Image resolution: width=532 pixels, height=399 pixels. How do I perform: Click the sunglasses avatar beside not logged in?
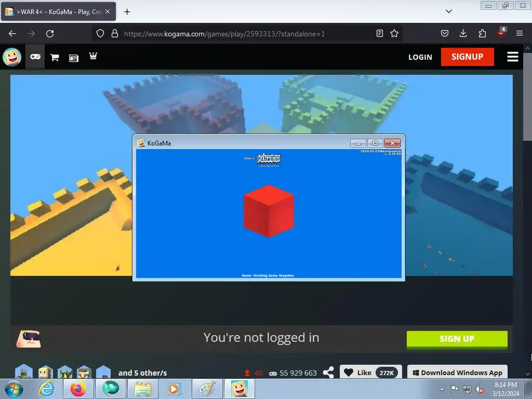[x=29, y=339]
